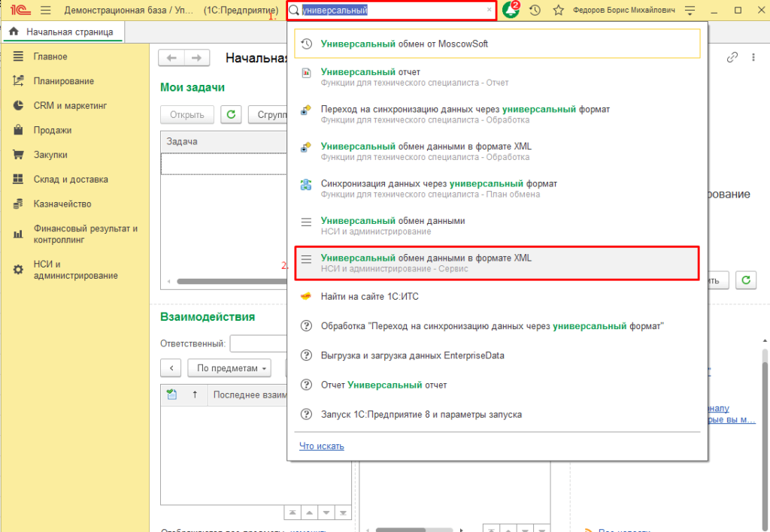
Task: Select Универсальный обмен данными в формате XML Сервис
Action: tap(497, 263)
